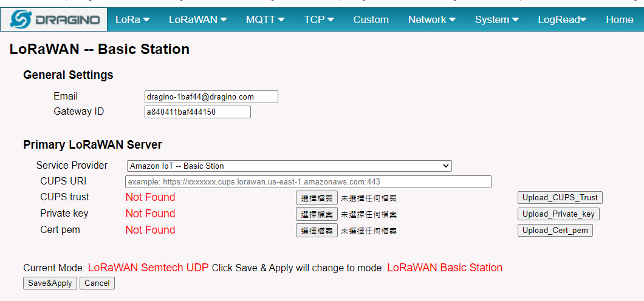The height and width of the screenshot is (301, 644).
Task: Click the 'General Settings' heading
Action: pos(68,75)
